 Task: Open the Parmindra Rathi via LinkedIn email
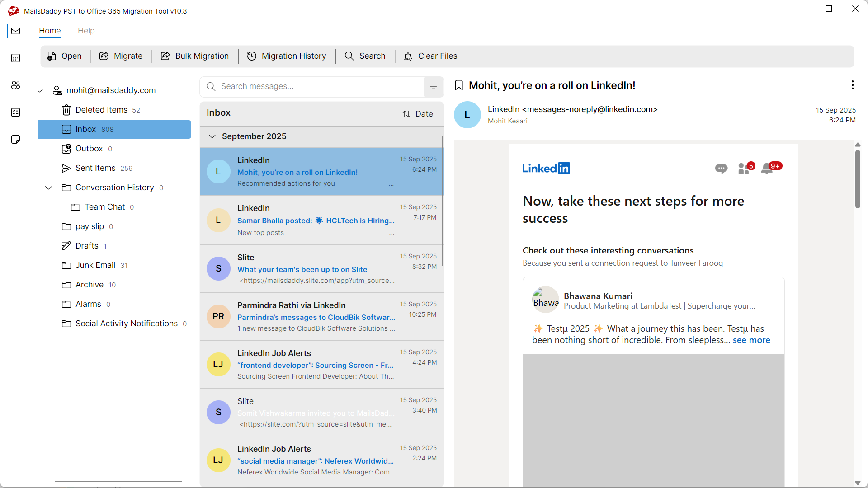coord(321,317)
